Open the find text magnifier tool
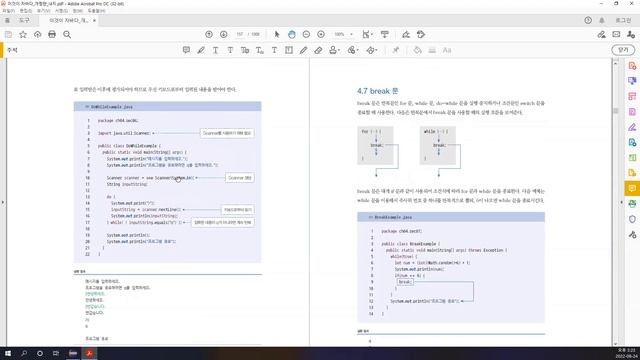The width and height of the screenshot is (640, 360). (67, 35)
